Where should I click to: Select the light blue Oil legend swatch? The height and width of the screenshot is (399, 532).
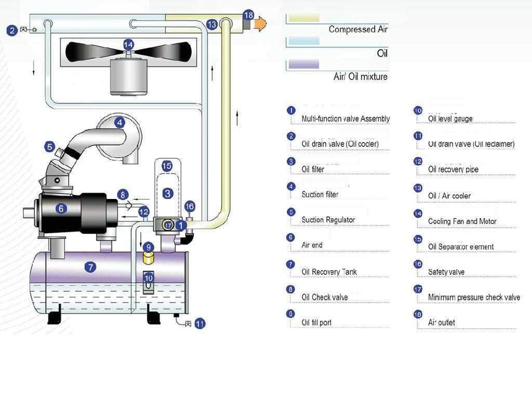point(304,42)
